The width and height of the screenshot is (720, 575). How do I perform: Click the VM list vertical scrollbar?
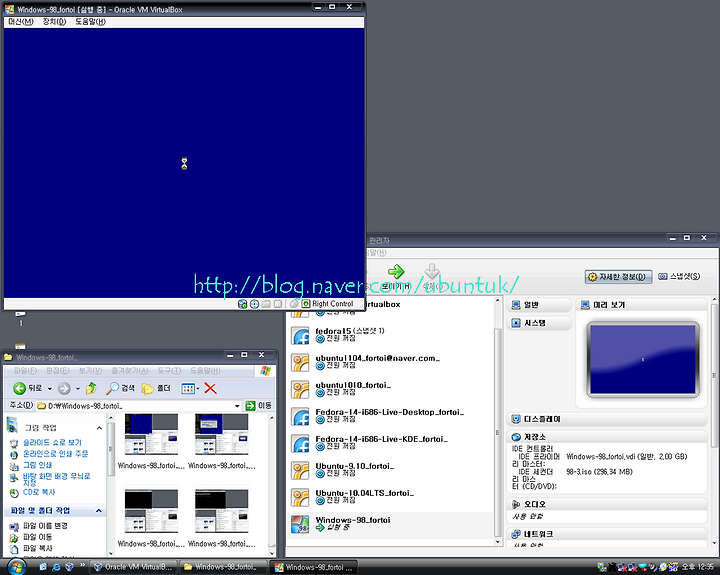pos(498,421)
